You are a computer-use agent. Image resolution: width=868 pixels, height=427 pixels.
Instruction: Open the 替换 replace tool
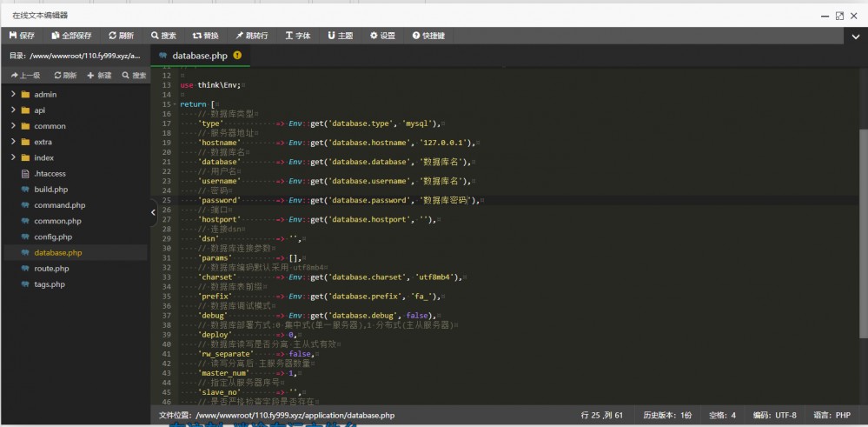[206, 36]
